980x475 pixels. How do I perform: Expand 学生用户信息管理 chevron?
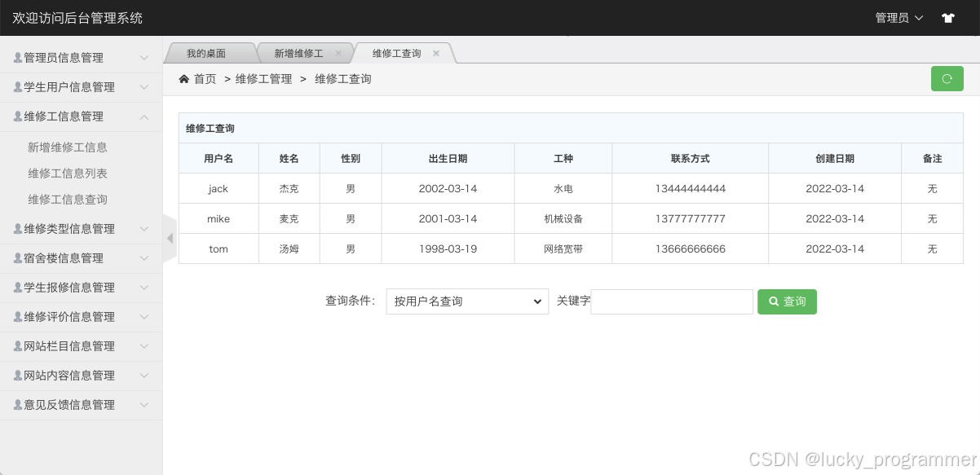[144, 87]
